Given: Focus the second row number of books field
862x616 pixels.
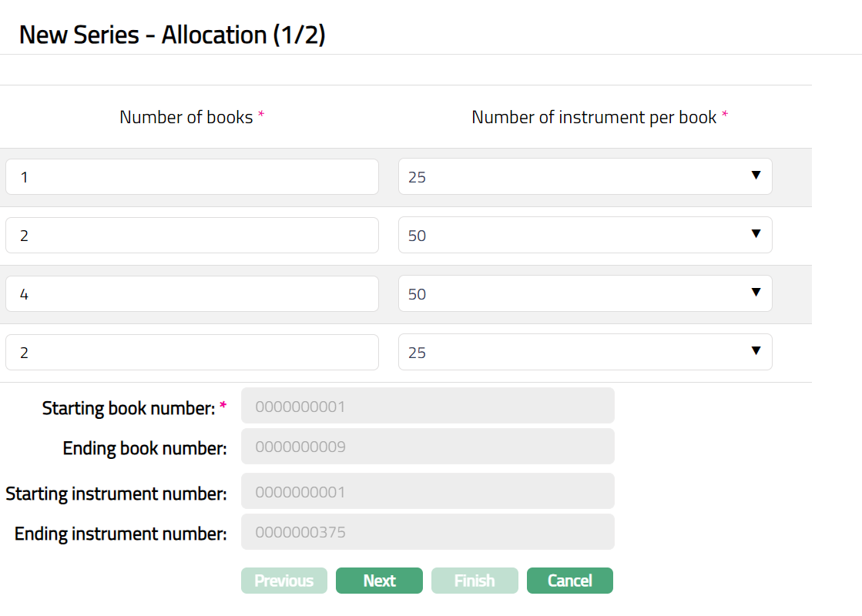Looking at the screenshot, I should (192, 236).
